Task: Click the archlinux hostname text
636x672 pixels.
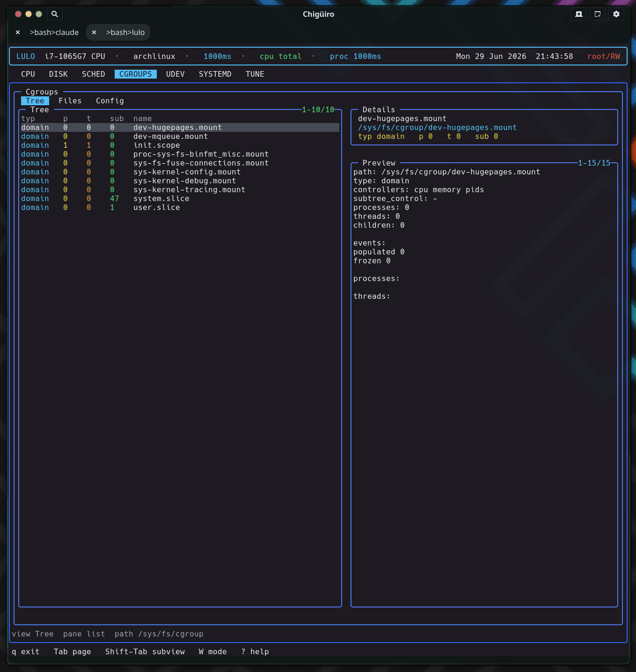Action: coord(154,56)
